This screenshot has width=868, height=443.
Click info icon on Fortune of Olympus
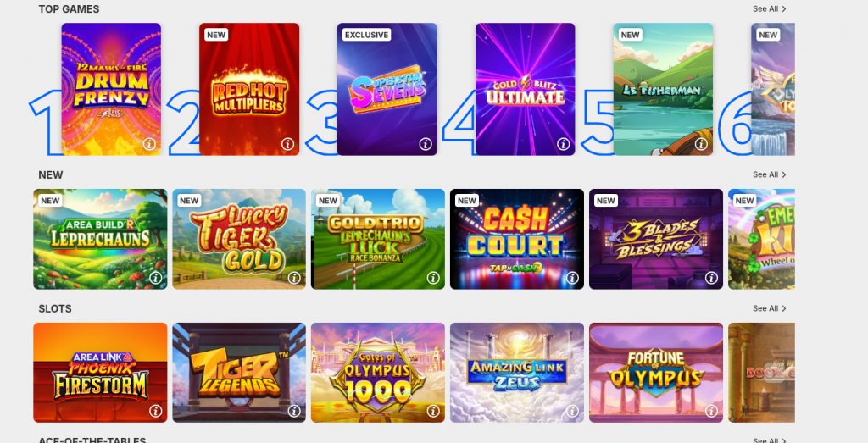pyautogui.click(x=711, y=411)
